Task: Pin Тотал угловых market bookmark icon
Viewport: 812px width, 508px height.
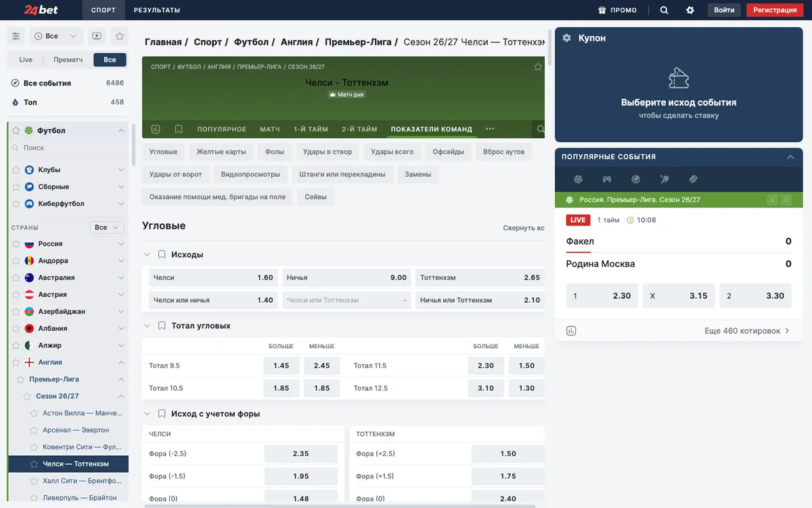Action: click(162, 326)
